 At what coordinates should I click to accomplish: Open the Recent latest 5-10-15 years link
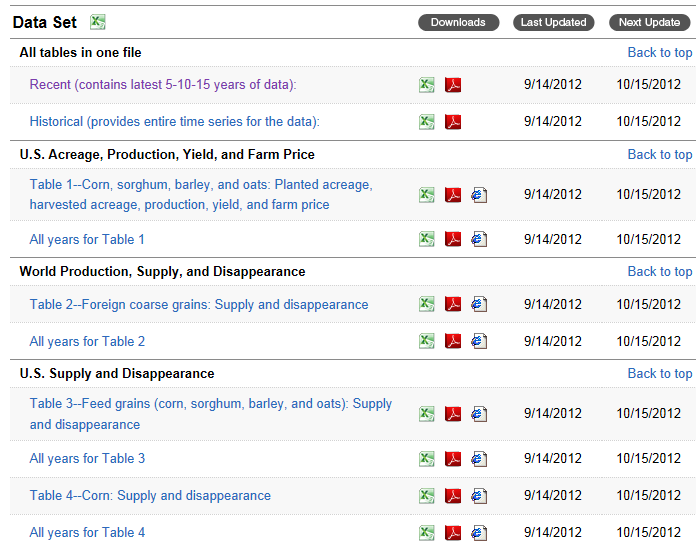pyautogui.click(x=163, y=85)
